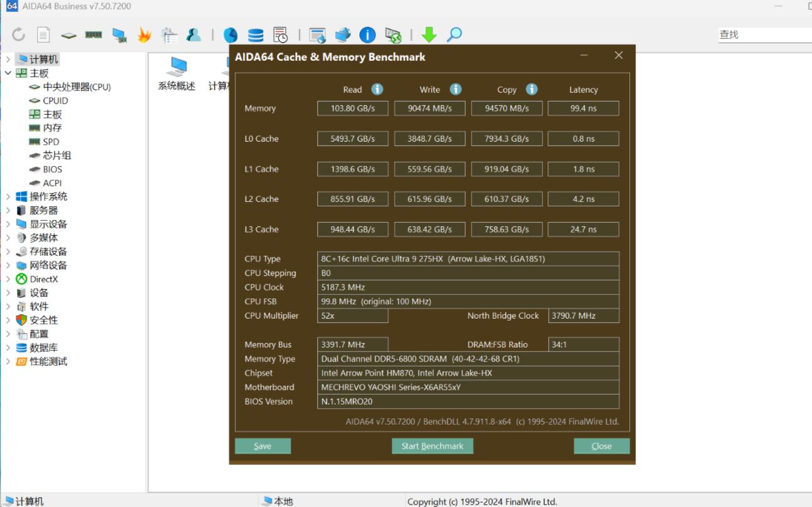Click the info icon beside Copy
Viewport: 812px width, 507px height.
tap(531, 89)
